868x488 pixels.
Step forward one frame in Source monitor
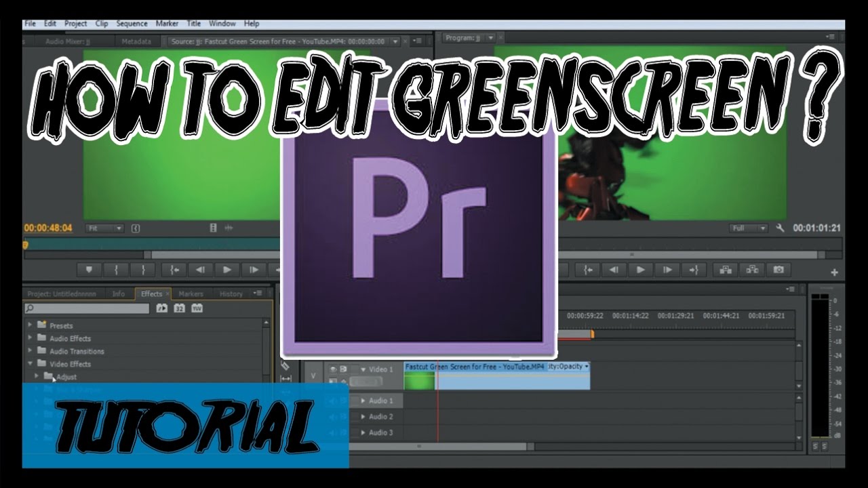(254, 270)
